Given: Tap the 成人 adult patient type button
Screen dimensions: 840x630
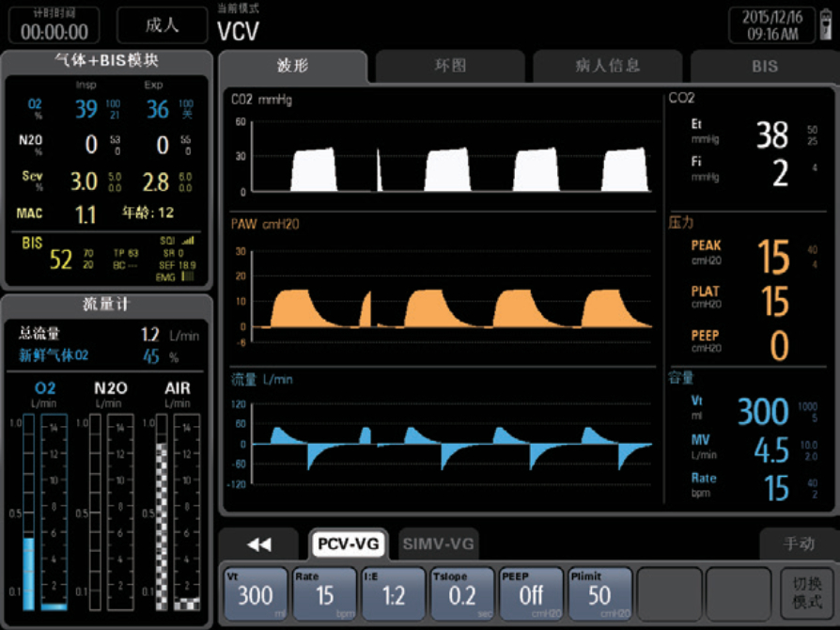Looking at the screenshot, I should click(162, 25).
